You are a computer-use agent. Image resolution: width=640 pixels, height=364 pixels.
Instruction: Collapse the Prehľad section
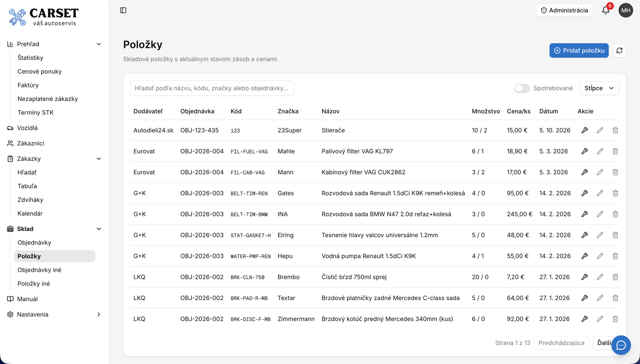pyautogui.click(x=99, y=44)
